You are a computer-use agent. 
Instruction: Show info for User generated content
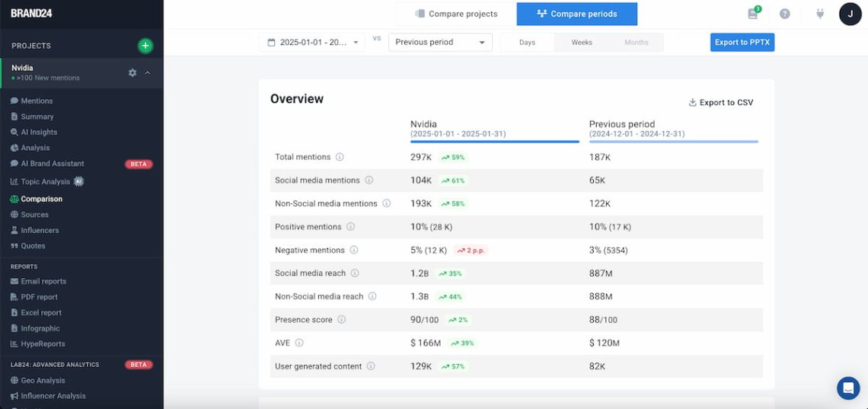pos(371,366)
